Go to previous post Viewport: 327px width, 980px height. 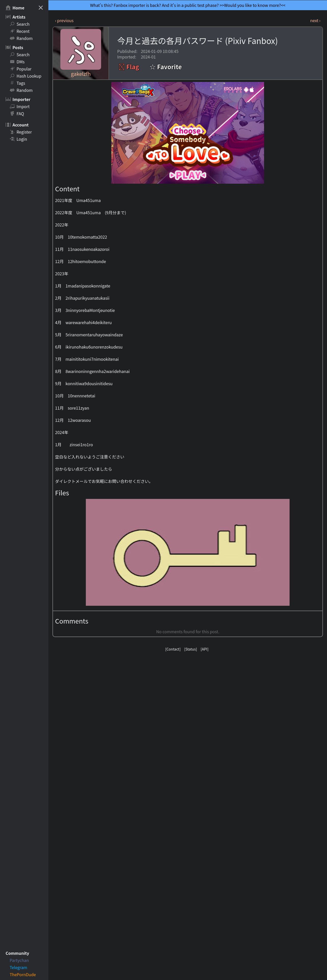tap(64, 21)
